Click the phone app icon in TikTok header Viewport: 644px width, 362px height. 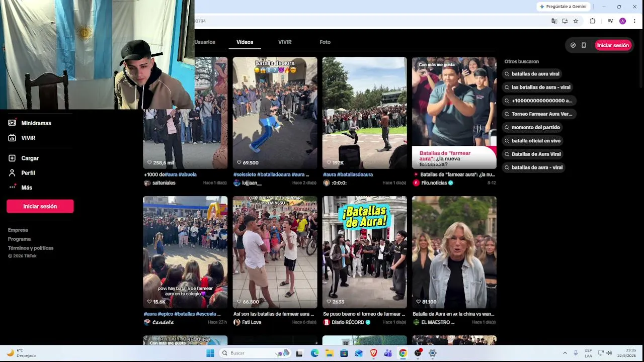pyautogui.click(x=584, y=45)
